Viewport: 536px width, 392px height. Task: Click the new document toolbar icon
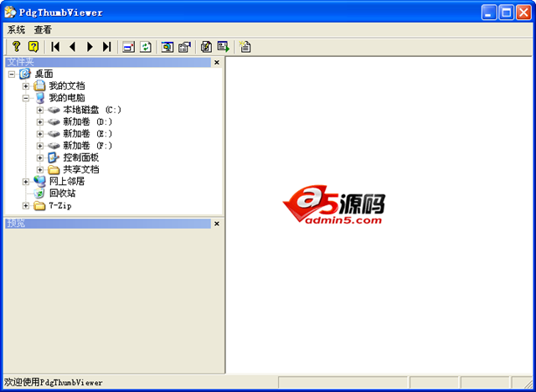[245, 46]
